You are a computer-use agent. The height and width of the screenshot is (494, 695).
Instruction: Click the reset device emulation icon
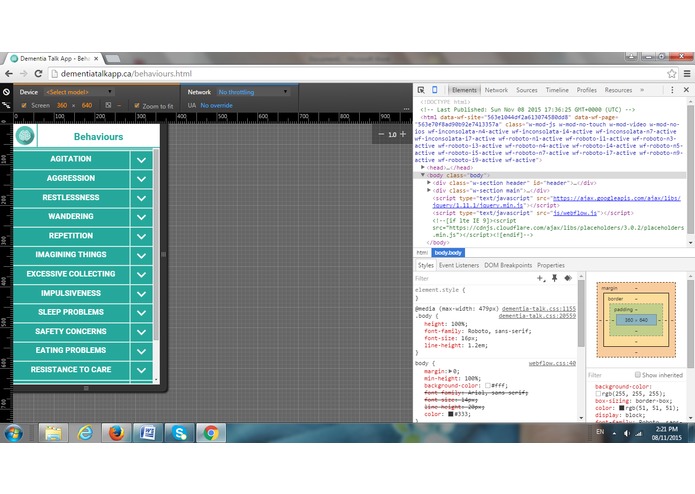click(x=6, y=92)
